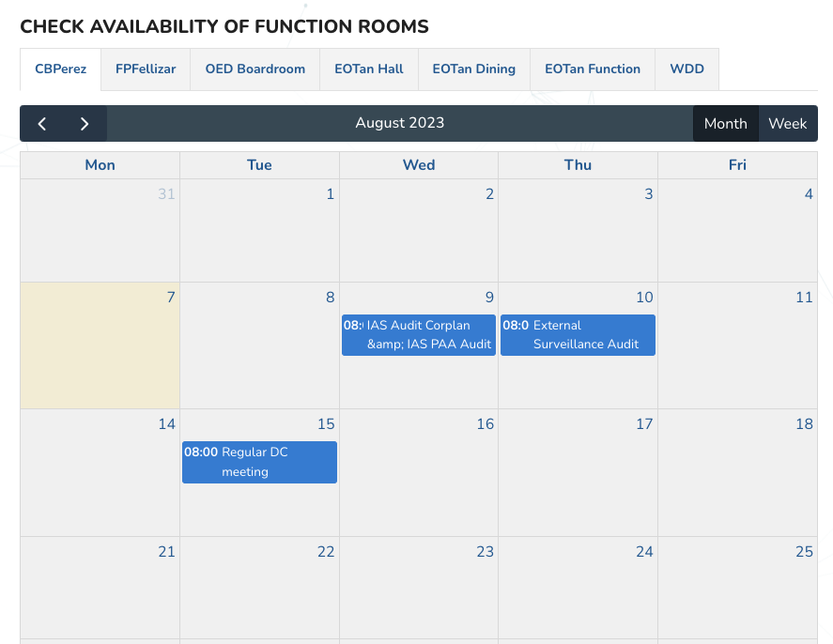The width and height of the screenshot is (833, 644).
Task: Go to previous month using left chevron
Action: coord(42,124)
